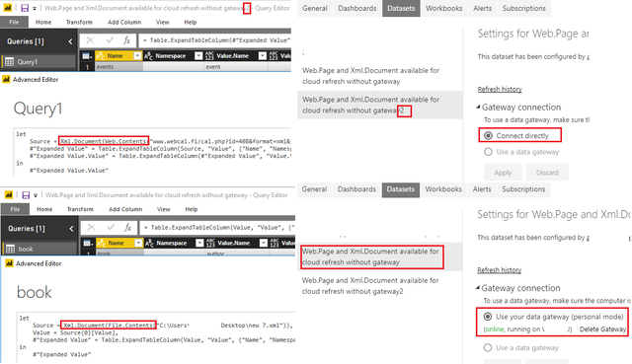Open Transform tab in top Query Editor

pyautogui.click(x=79, y=22)
